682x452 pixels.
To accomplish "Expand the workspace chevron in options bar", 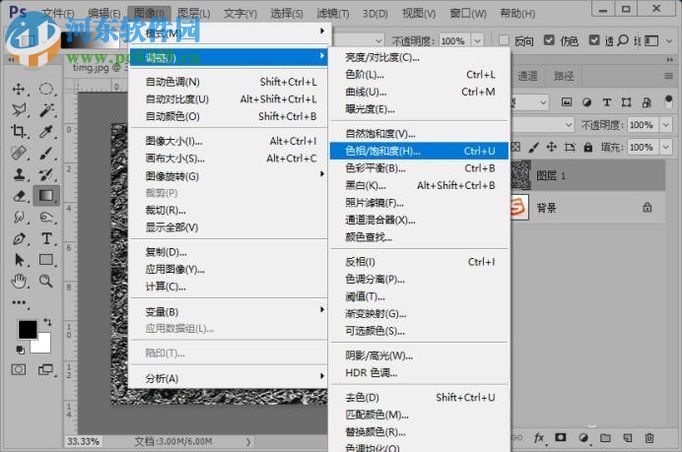I will point(669,41).
